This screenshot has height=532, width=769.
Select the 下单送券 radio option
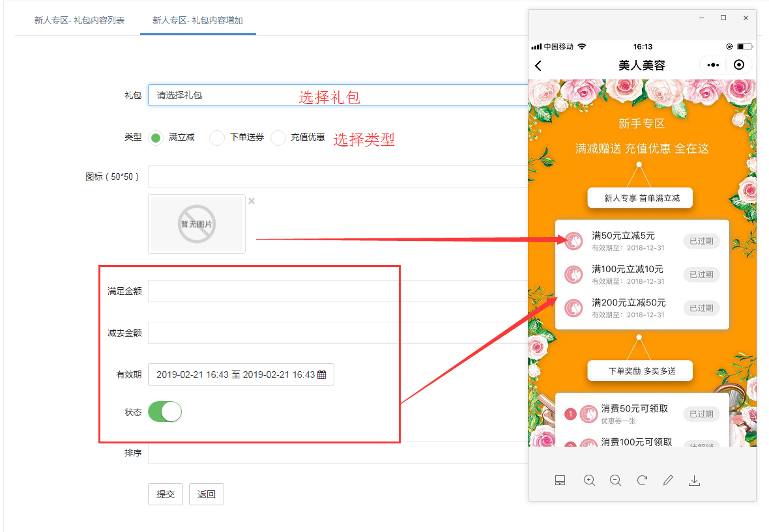217,137
